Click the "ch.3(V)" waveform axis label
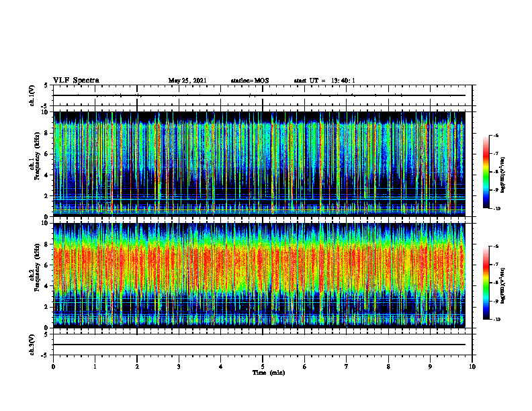This screenshot has height=411, width=532. coord(32,345)
